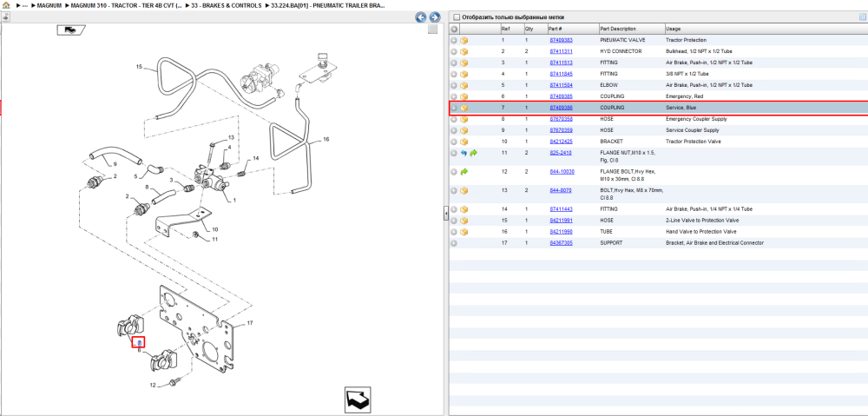Click circle icon on Service Coupler Supply HOSE row
The width and height of the screenshot is (868, 416).
click(x=454, y=131)
